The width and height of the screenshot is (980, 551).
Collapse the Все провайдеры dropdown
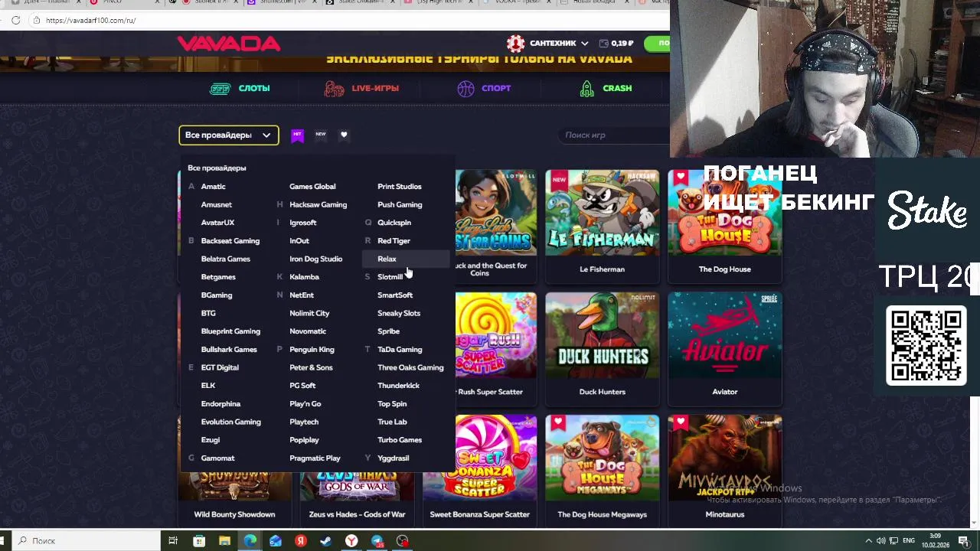[229, 135]
